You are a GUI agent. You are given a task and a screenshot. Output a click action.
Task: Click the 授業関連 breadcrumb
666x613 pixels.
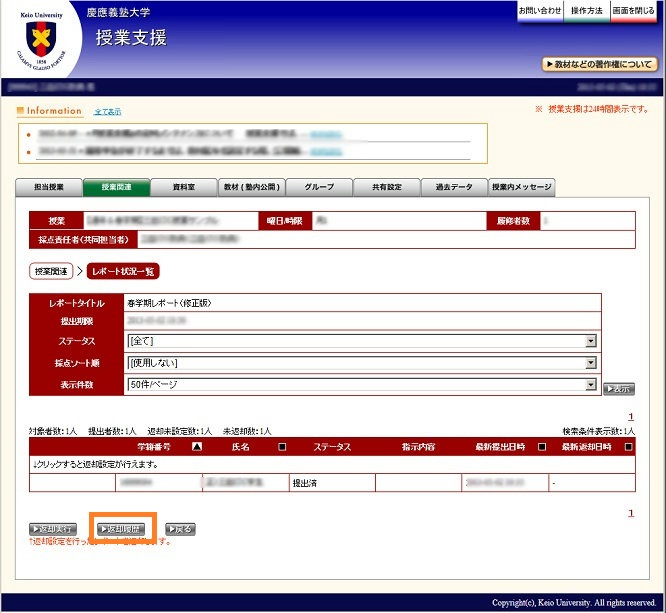(51, 271)
